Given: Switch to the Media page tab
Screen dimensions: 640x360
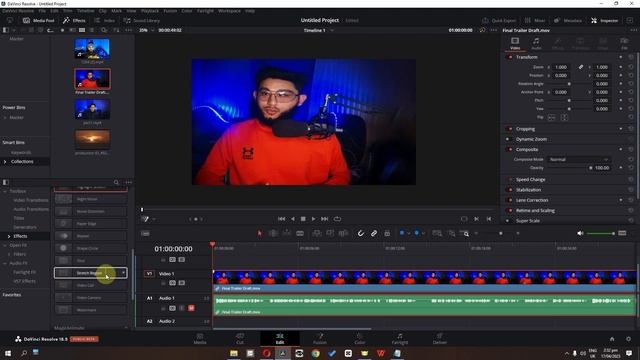Looking at the screenshot, I should pyautogui.click(x=200, y=339).
